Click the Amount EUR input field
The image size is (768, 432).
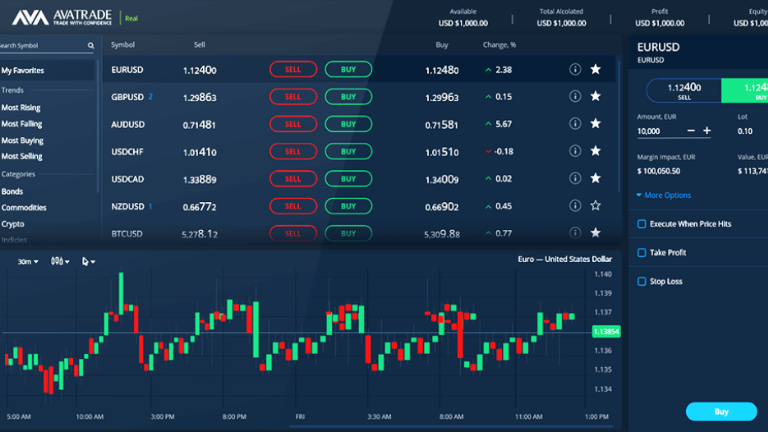click(x=658, y=131)
